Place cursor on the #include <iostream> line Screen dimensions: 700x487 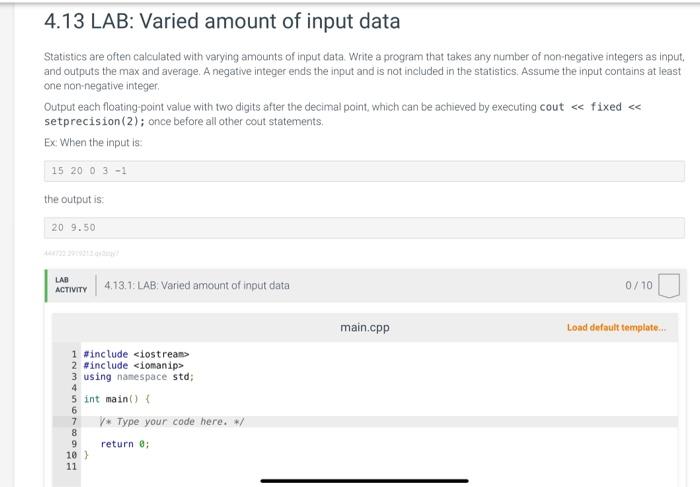tap(137, 354)
